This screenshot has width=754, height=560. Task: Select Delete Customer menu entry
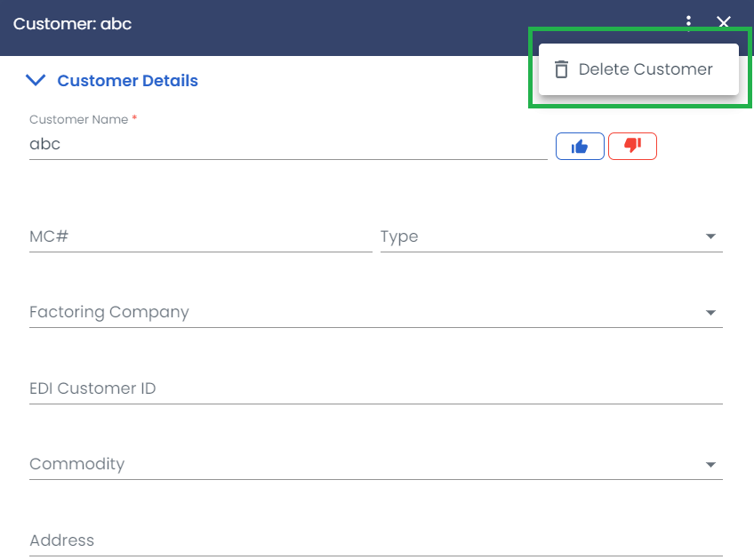[638, 69]
